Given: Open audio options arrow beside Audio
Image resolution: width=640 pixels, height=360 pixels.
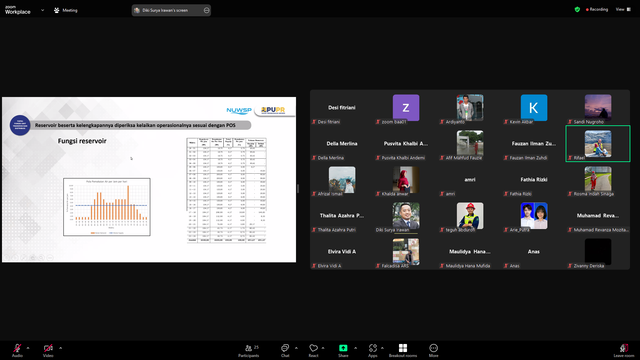Looking at the screenshot, I should 28,348.
